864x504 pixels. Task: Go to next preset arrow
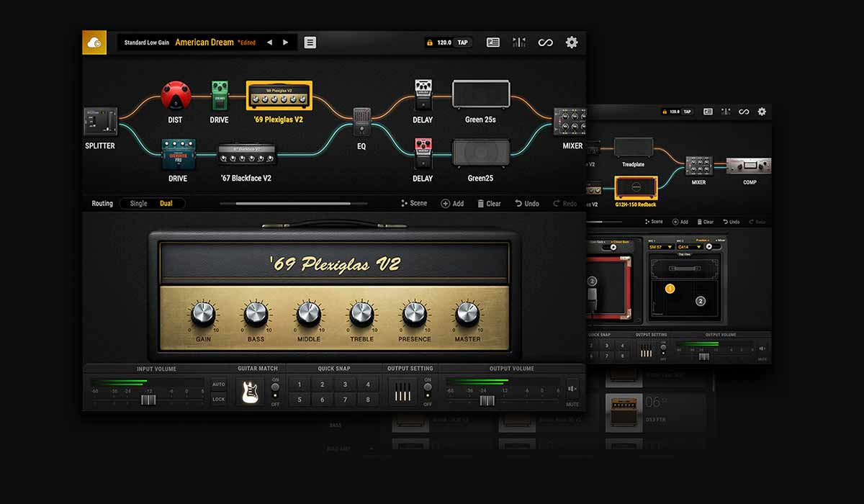pyautogui.click(x=286, y=42)
